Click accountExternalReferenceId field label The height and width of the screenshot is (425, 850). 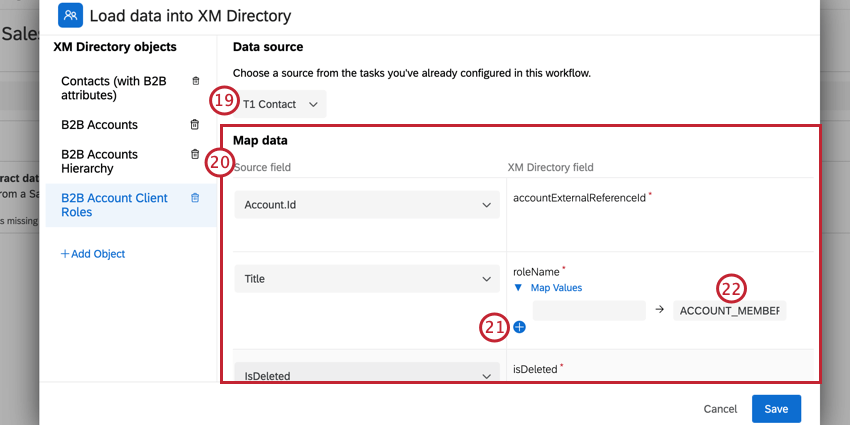(x=579, y=198)
